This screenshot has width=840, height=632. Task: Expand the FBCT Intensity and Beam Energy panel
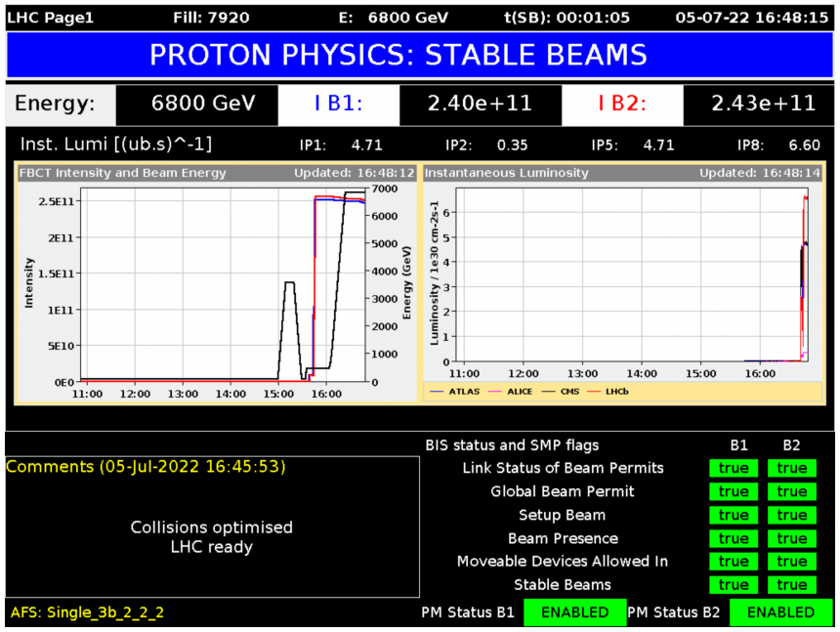(x=117, y=173)
